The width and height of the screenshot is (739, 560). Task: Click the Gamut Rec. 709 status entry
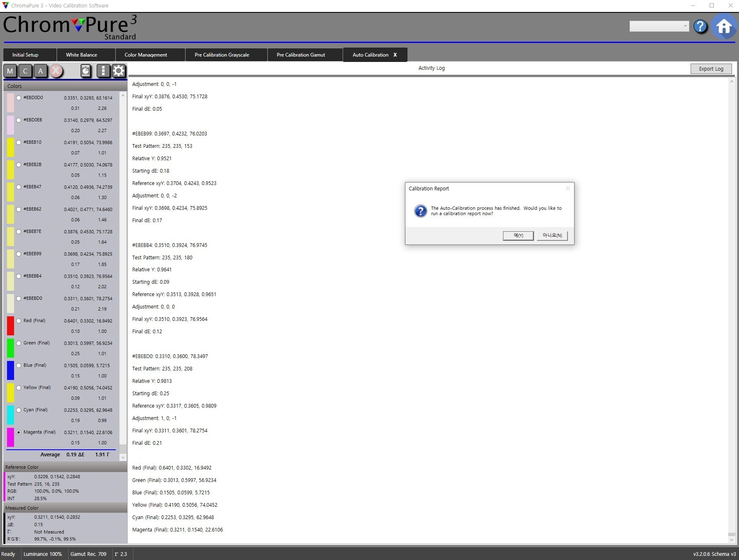88,554
